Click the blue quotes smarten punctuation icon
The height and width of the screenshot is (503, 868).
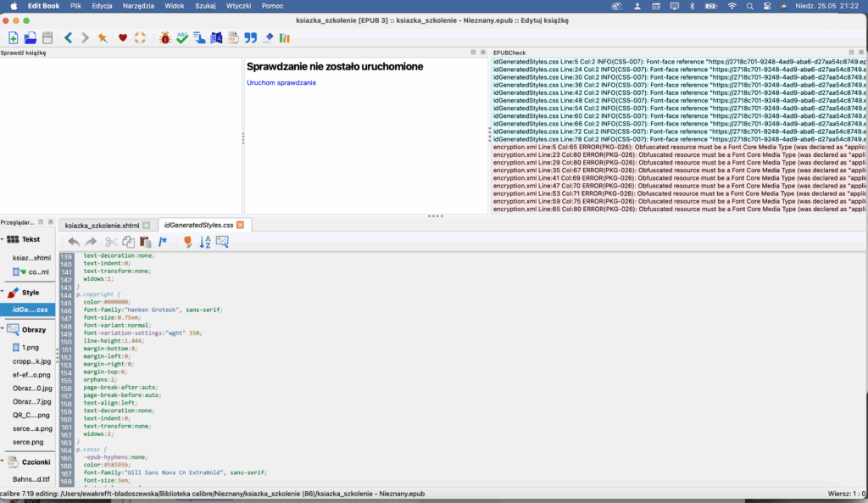pyautogui.click(x=250, y=38)
